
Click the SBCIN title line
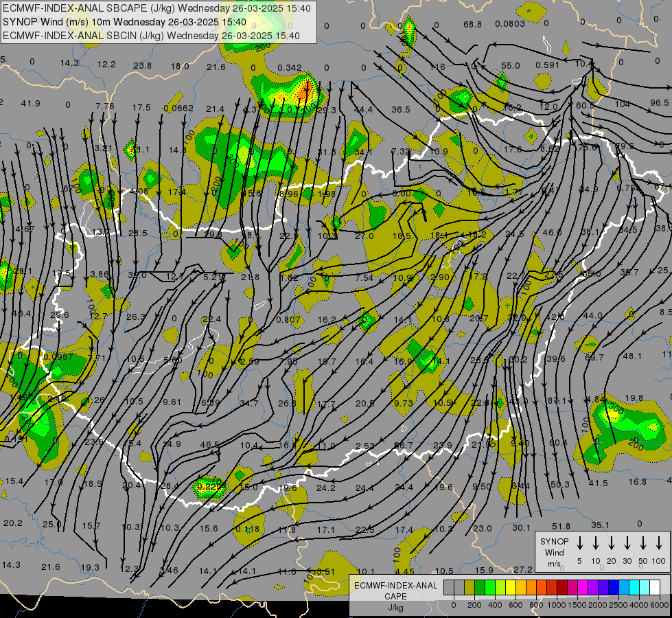tap(151, 36)
